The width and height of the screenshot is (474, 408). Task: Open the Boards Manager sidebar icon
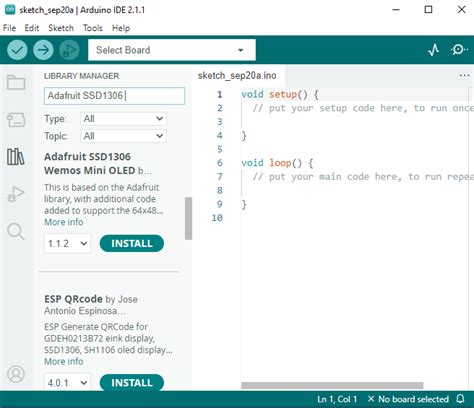coord(16,120)
